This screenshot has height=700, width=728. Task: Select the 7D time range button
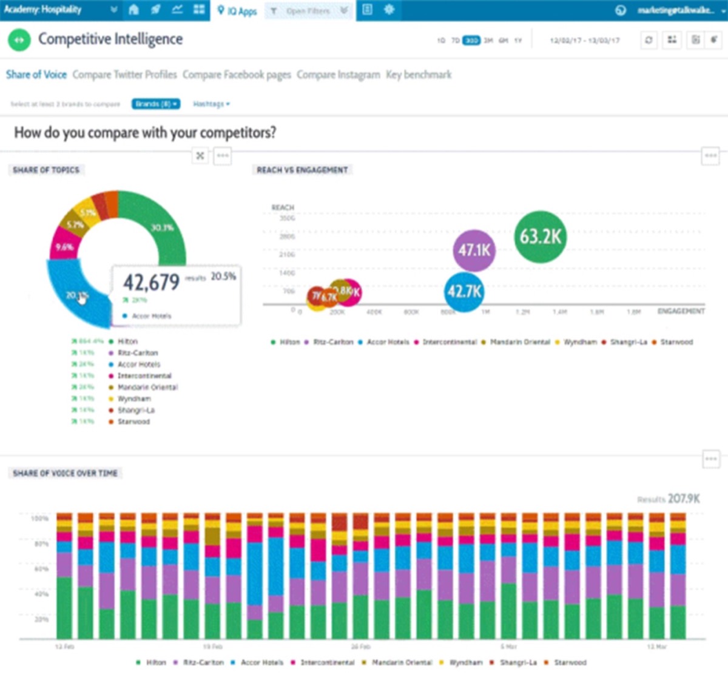point(455,41)
